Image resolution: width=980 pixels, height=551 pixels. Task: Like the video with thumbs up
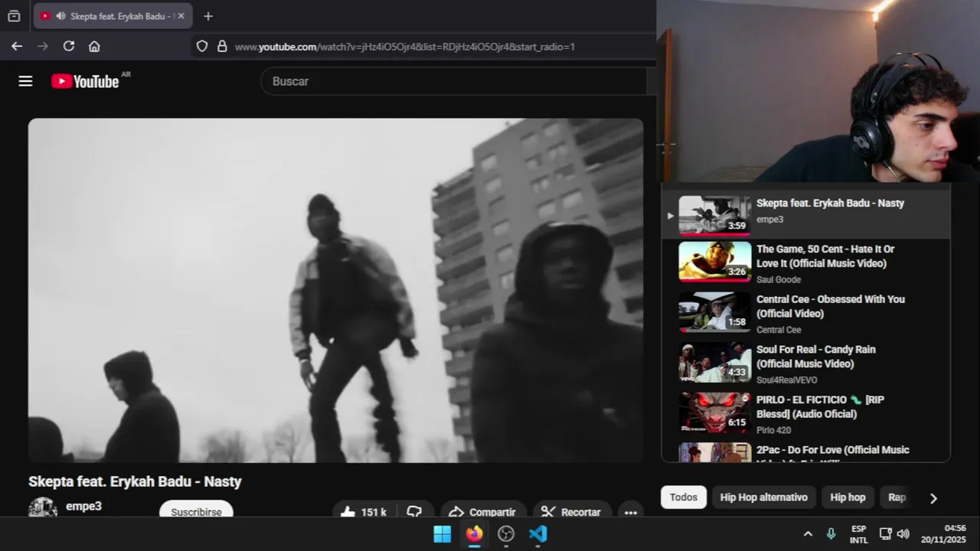pos(365,511)
